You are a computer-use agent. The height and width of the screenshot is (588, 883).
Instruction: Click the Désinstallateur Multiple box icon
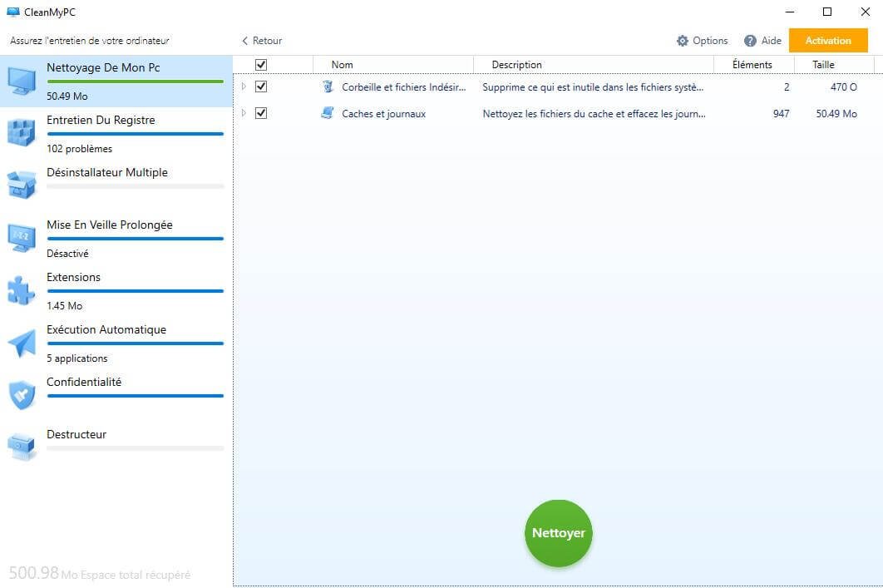click(x=22, y=185)
